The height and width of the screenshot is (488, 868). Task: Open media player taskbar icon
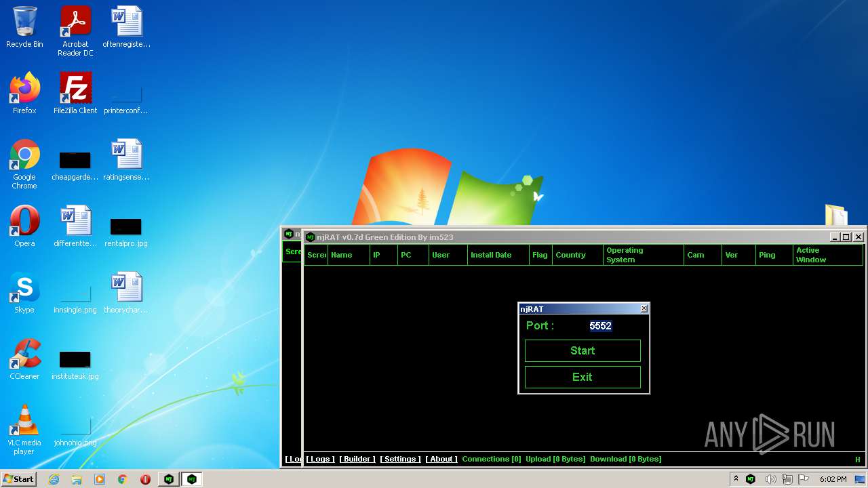(x=100, y=479)
